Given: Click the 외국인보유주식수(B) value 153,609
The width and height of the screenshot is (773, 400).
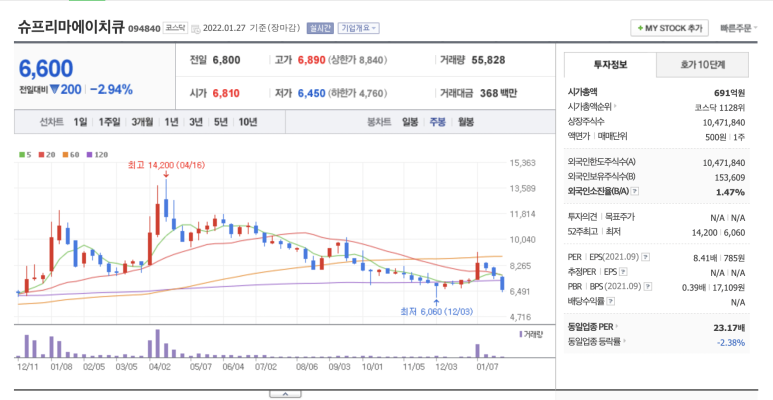Looking at the screenshot, I should tap(730, 178).
